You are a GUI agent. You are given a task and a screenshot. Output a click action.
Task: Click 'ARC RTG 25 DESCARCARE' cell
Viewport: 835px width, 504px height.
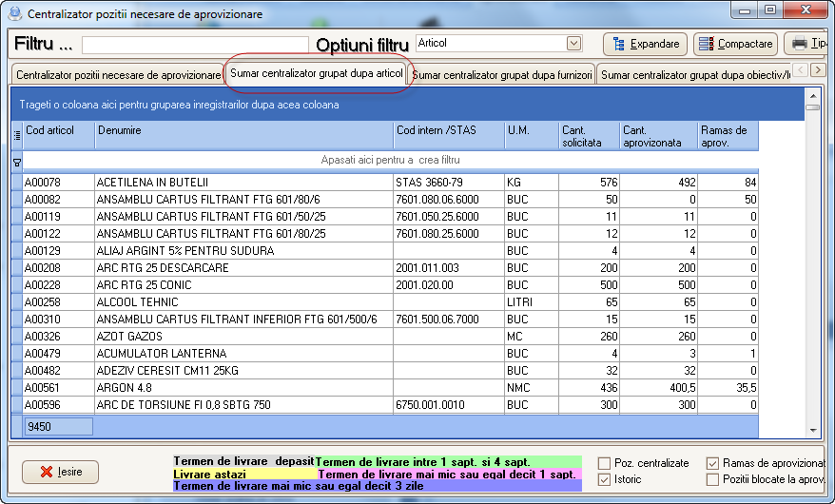243,268
